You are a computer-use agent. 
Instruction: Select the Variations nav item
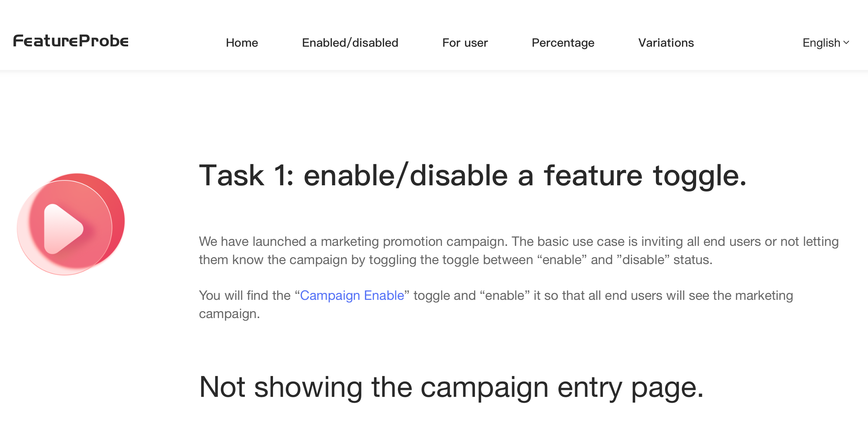coord(666,43)
